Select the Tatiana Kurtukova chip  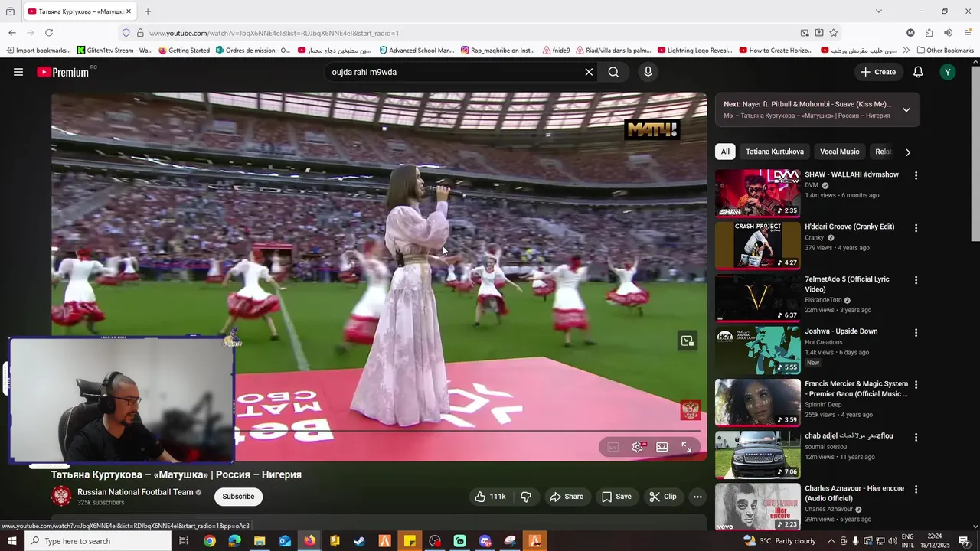(x=775, y=152)
